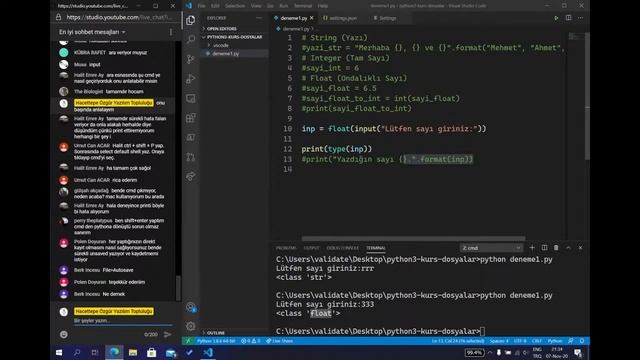Open the Accounts icon in activity bar
Screen dimensions: 640x360
(x=191, y=307)
